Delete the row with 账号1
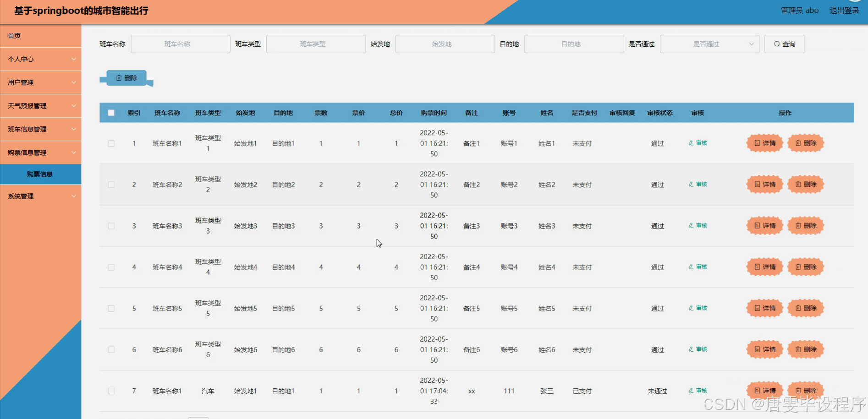868x419 pixels. pyautogui.click(x=806, y=143)
